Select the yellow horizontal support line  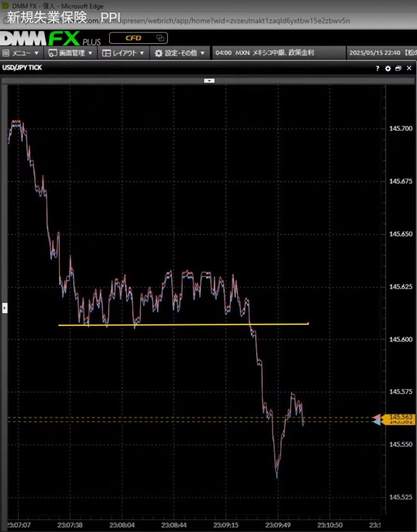tap(182, 325)
